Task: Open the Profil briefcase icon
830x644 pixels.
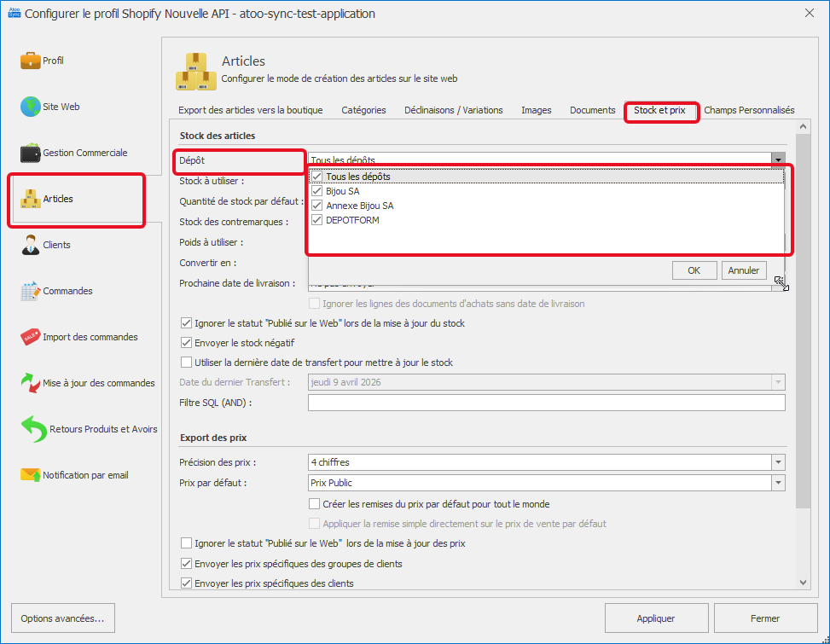Action: tap(30, 61)
